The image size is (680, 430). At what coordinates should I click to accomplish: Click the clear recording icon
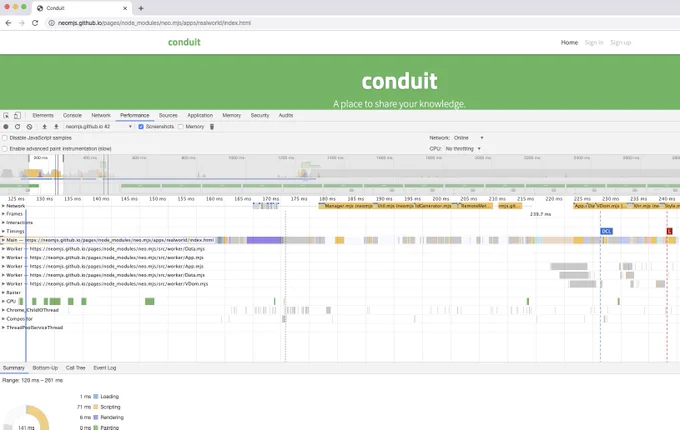[x=29, y=127]
